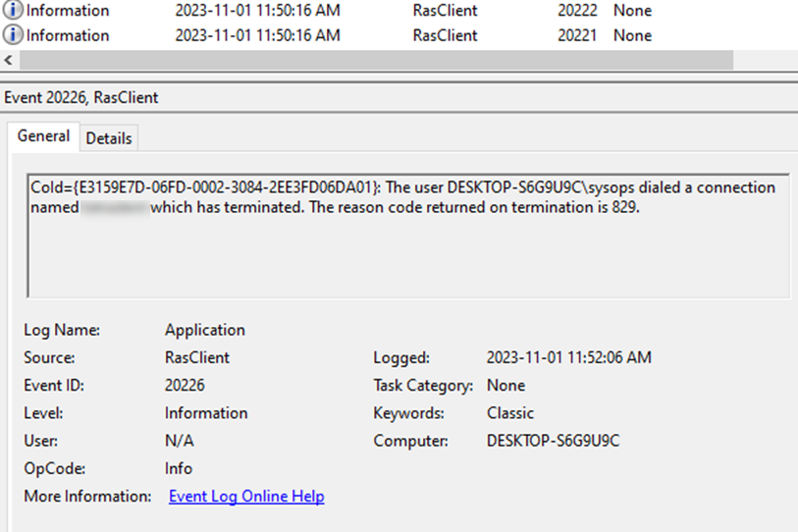Click the Information icon for event 20221

pos(13,35)
